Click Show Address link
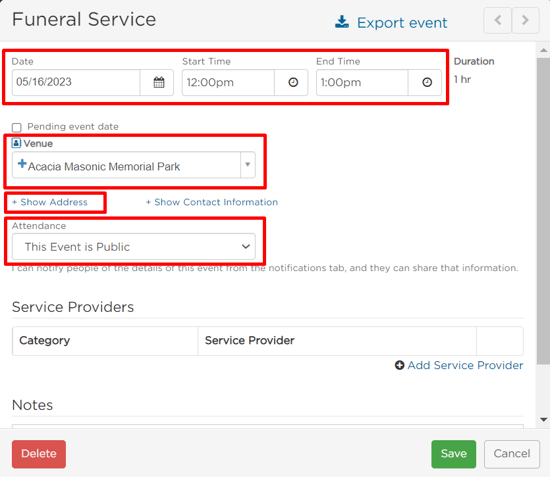This screenshot has height=477, width=550. 50,202
